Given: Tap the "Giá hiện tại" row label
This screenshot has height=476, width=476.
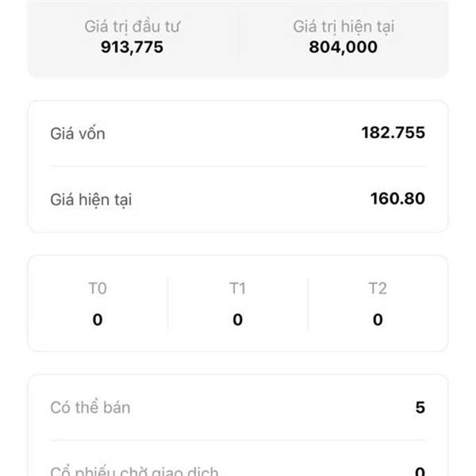Looking at the screenshot, I should tap(90, 199).
